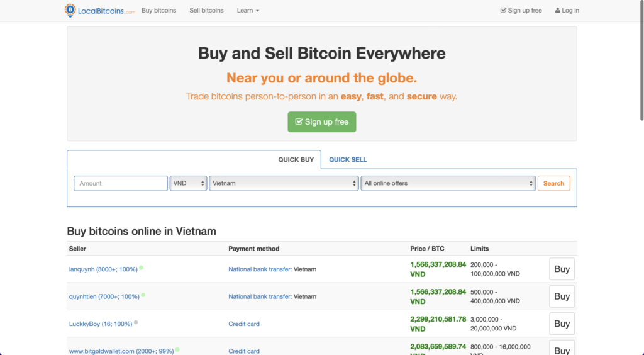Expand the Learn menu
The height and width of the screenshot is (355, 644).
click(x=248, y=11)
